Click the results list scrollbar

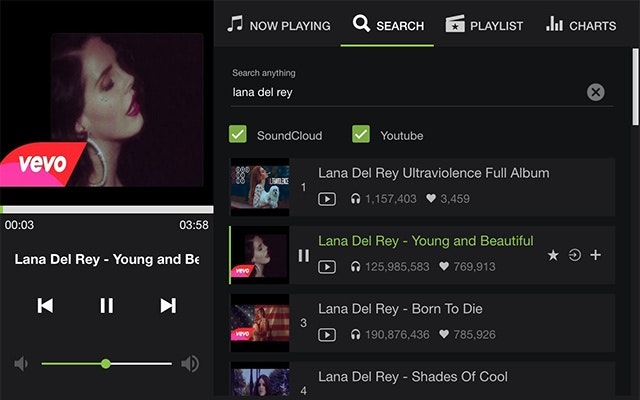click(635, 87)
